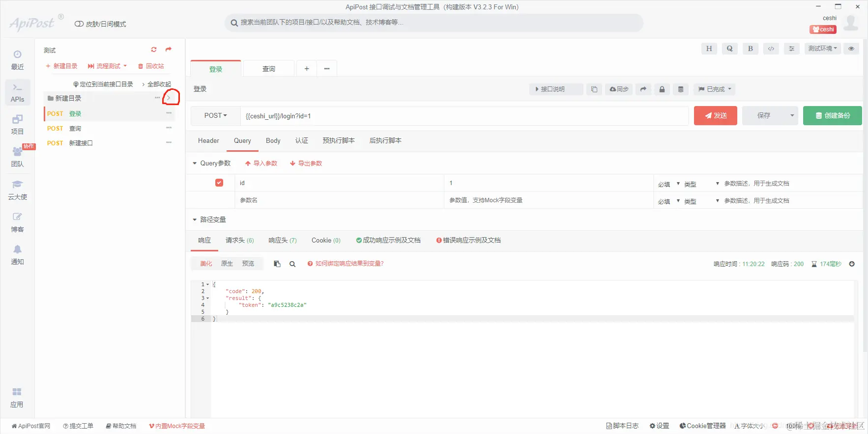Viewport: 868px width, 434px height.
Task: Search the response with magnifier icon
Action: pos(292,264)
